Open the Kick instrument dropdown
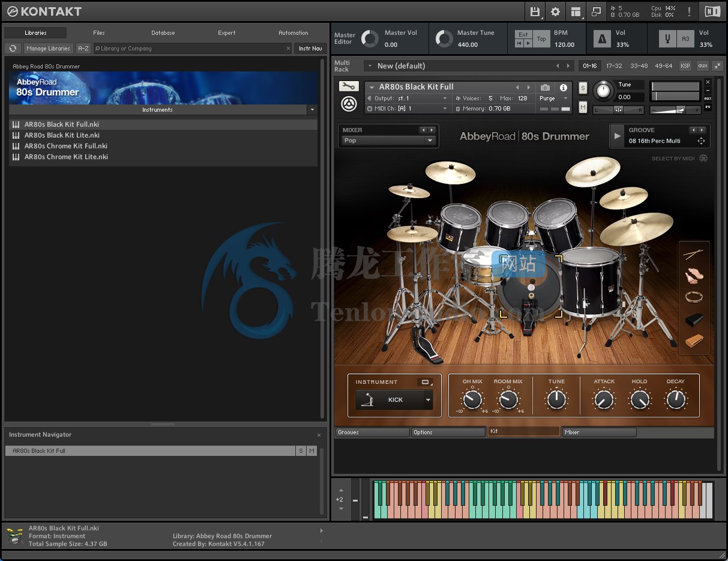 (394, 400)
